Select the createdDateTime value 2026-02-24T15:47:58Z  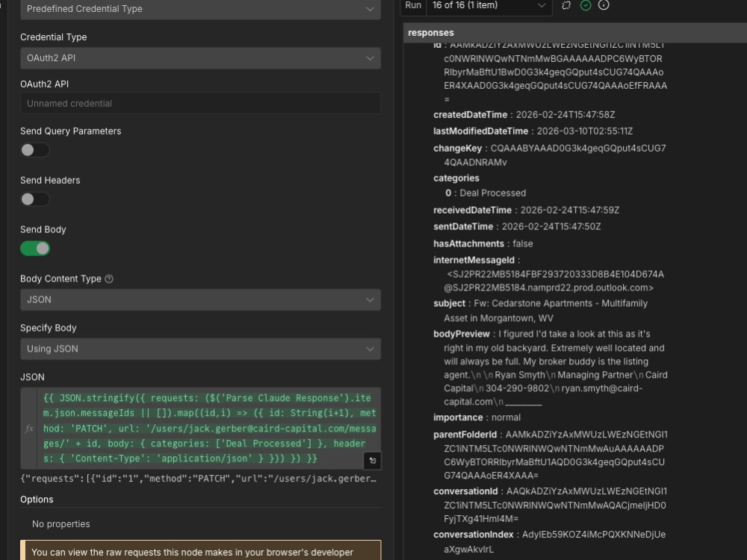[x=565, y=115]
